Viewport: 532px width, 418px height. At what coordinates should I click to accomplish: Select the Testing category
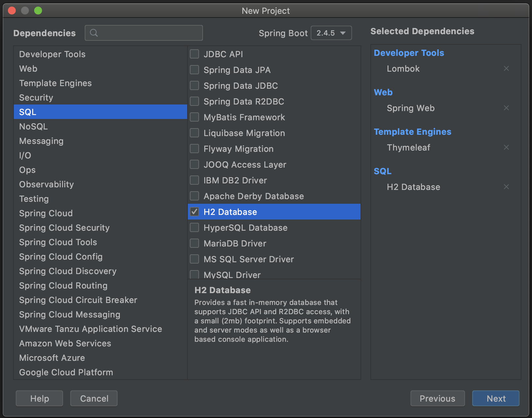tap(100, 199)
